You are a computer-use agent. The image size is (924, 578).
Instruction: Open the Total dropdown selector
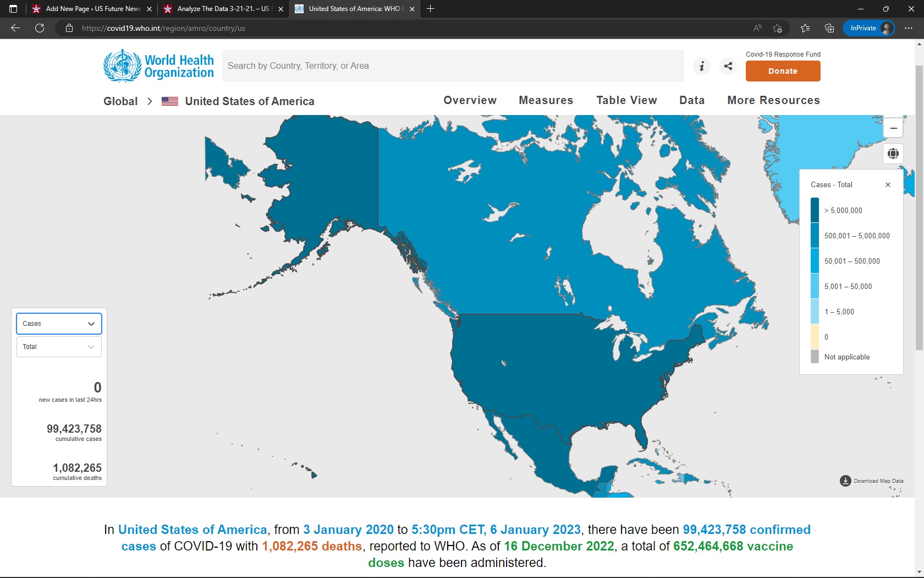pyautogui.click(x=59, y=347)
